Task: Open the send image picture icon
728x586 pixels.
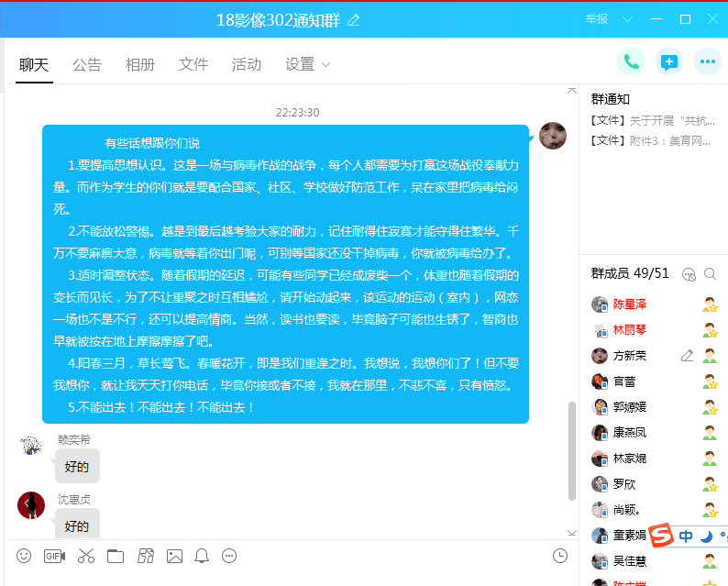Action: [174, 556]
